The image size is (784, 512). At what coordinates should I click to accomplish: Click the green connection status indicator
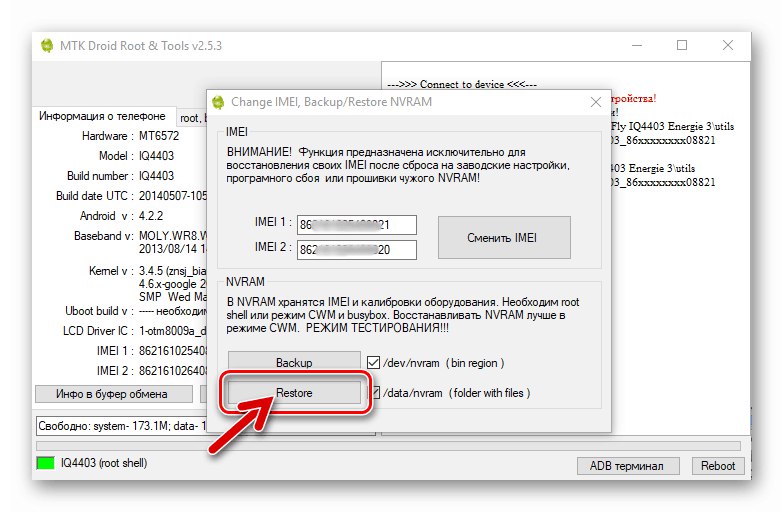[x=46, y=463]
